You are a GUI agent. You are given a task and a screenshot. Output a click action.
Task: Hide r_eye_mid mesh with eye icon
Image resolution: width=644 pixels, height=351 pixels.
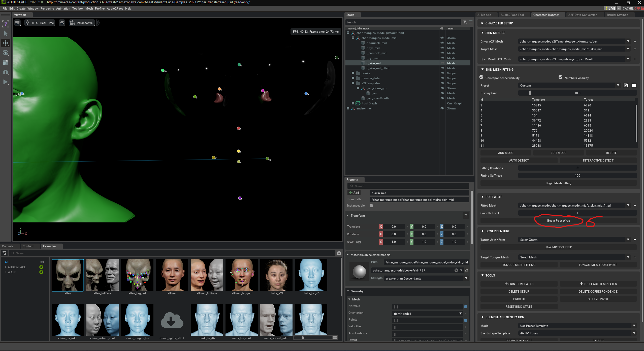(x=442, y=48)
